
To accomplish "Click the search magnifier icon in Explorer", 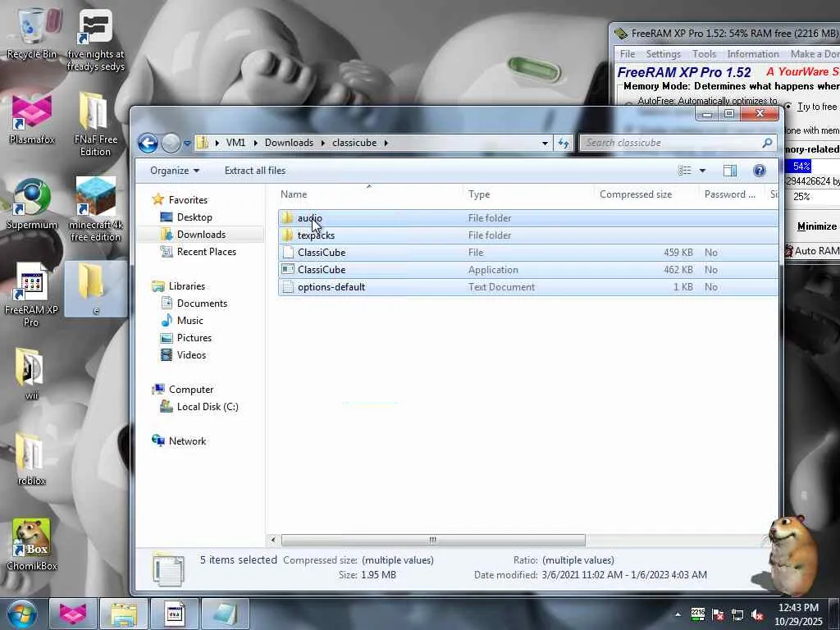I will pyautogui.click(x=767, y=143).
